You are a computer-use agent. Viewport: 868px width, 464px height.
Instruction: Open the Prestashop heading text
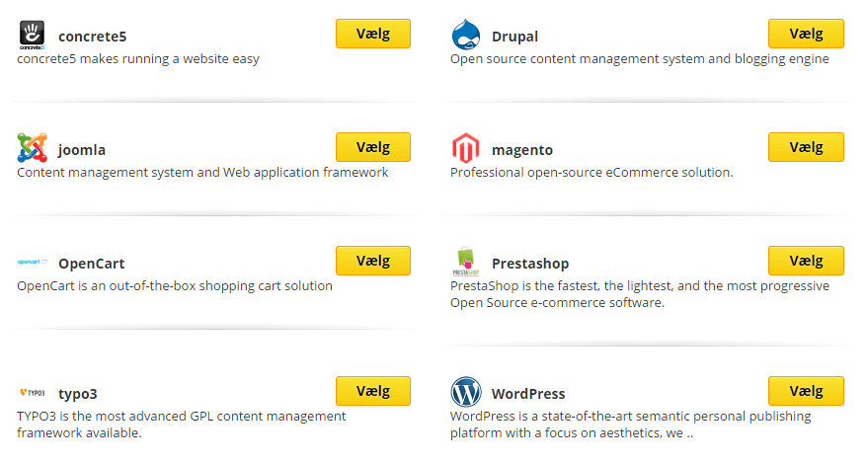tap(529, 265)
